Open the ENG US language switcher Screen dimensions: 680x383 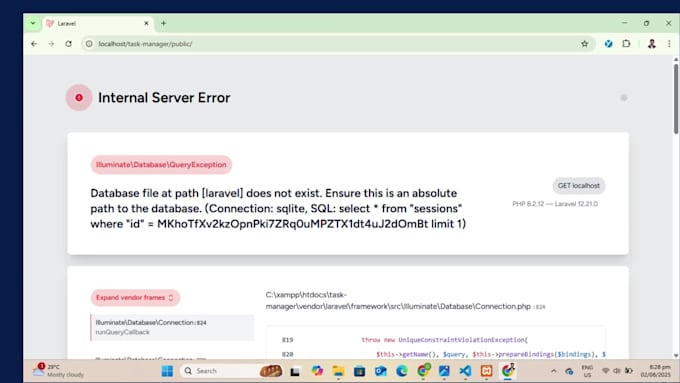click(x=587, y=371)
